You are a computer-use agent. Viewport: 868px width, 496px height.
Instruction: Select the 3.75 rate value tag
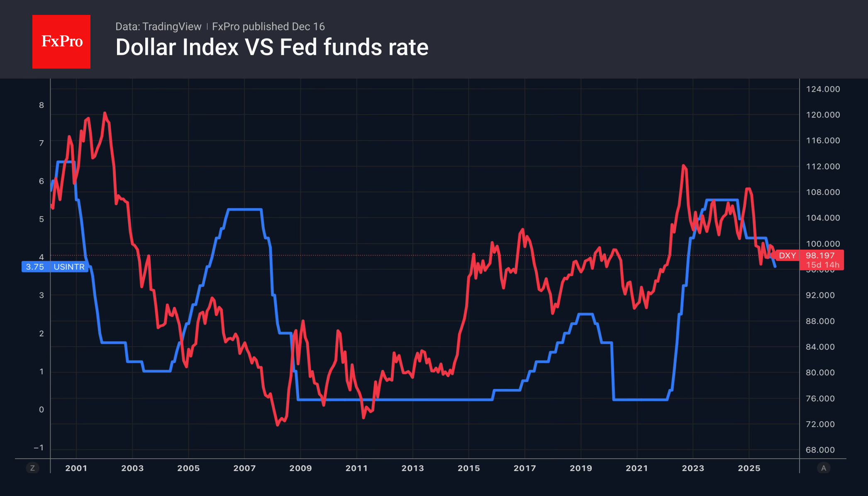(x=35, y=267)
